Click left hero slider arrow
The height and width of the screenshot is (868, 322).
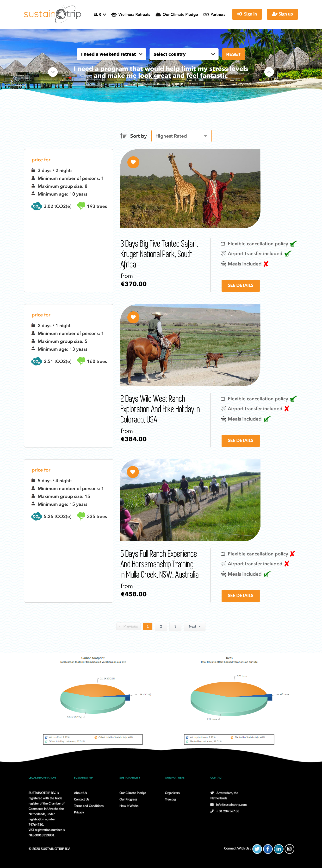point(53,72)
